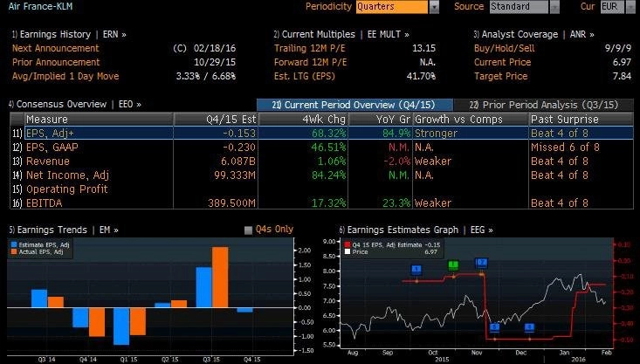Click the blue event marker near December
Viewport: 640px width, 364px height.
click(529, 327)
